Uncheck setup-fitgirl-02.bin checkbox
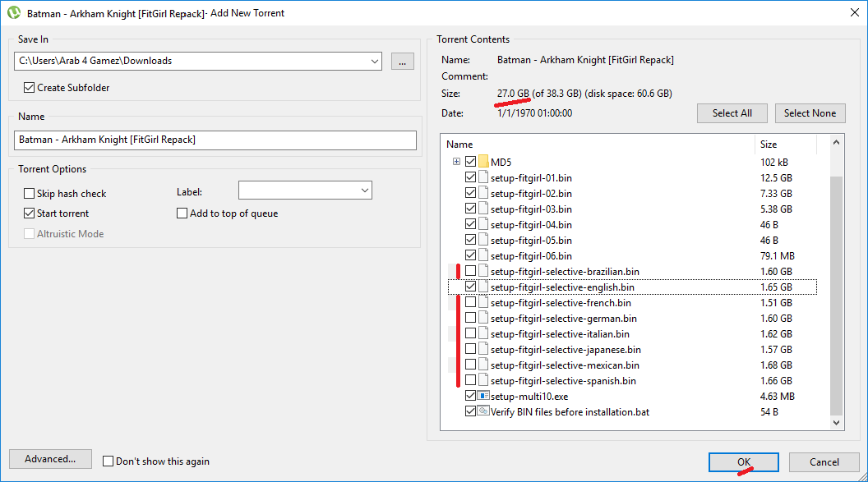Viewport: 868px width, 482px height. [x=470, y=193]
